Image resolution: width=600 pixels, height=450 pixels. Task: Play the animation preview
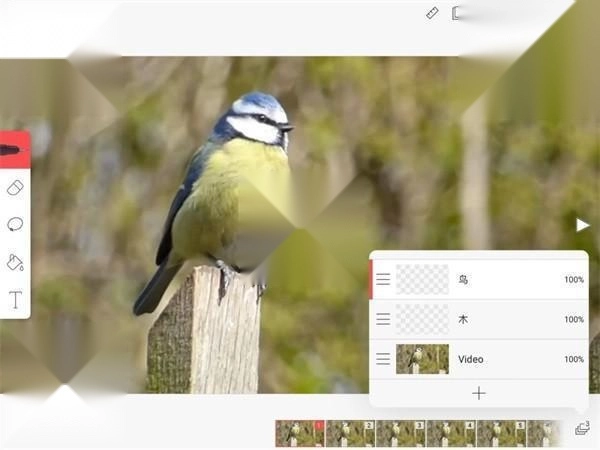coord(582,225)
